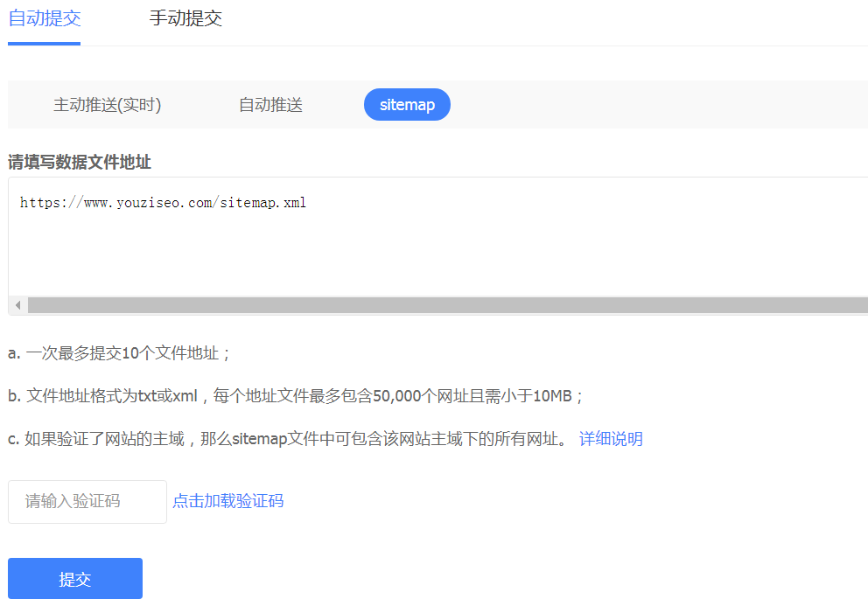
Task: Click the left scroll arrow in textarea
Action: pos(18,305)
